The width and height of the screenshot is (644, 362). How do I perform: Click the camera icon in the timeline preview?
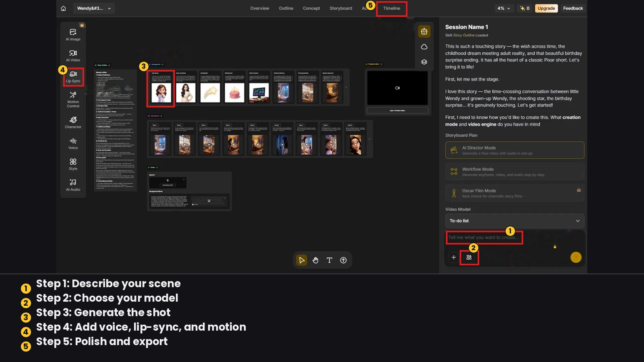pyautogui.click(x=397, y=88)
